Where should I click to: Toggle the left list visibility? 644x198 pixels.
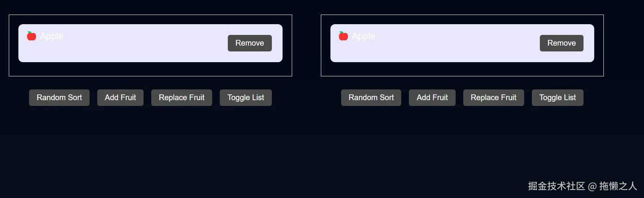(x=245, y=97)
